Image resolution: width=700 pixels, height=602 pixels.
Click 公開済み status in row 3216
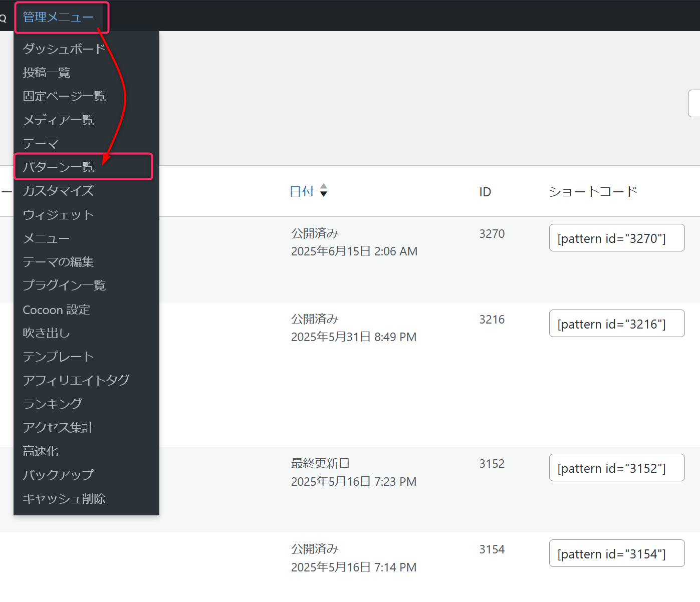[315, 319]
